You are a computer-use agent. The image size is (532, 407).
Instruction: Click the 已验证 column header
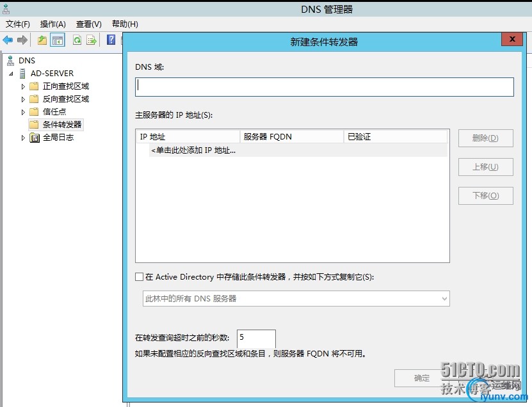tap(396, 137)
